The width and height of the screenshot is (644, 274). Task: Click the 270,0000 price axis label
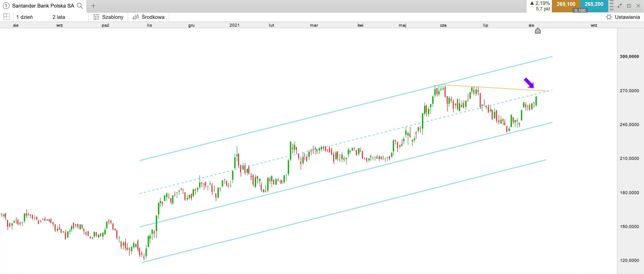point(629,91)
